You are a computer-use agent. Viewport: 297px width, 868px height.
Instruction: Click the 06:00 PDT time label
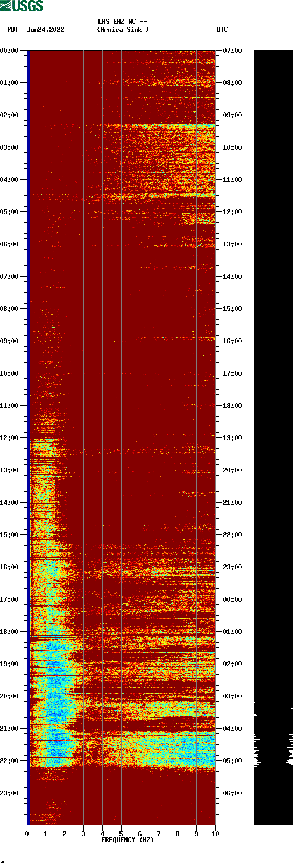[x=9, y=244]
